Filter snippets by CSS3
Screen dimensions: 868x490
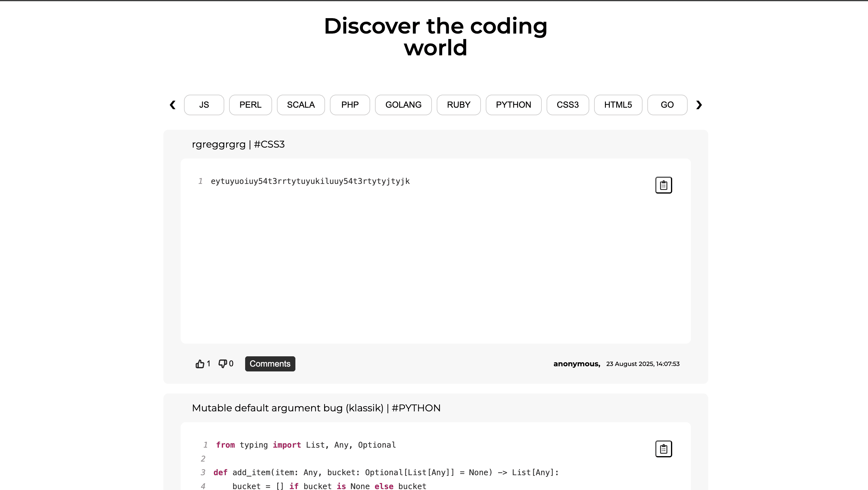[x=567, y=105]
